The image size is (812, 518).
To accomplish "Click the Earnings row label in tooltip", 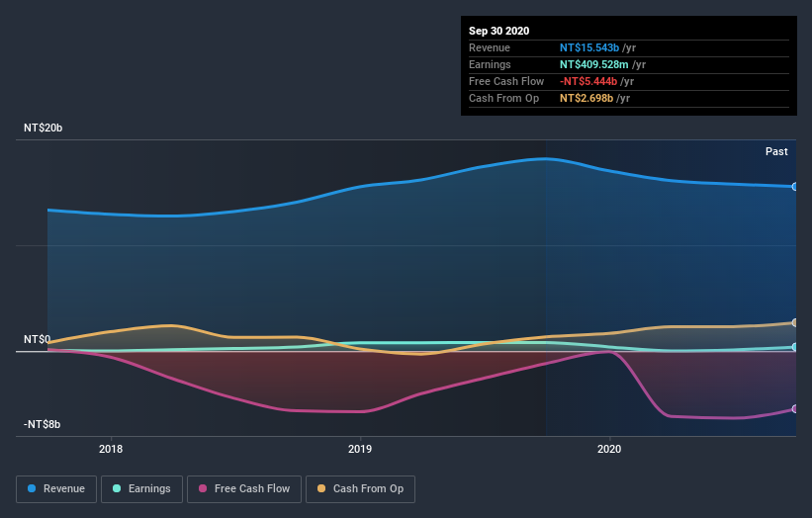I will (x=490, y=64).
